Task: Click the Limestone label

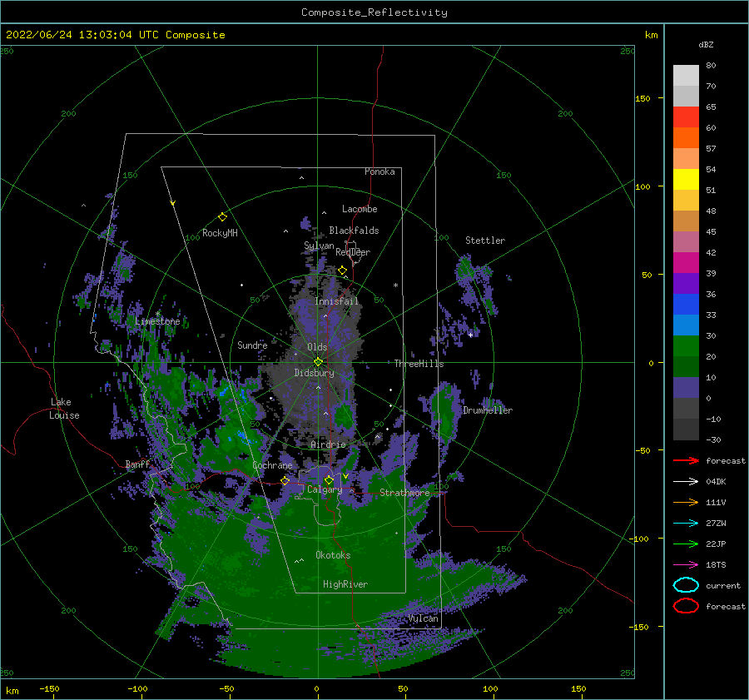Action: (x=157, y=321)
